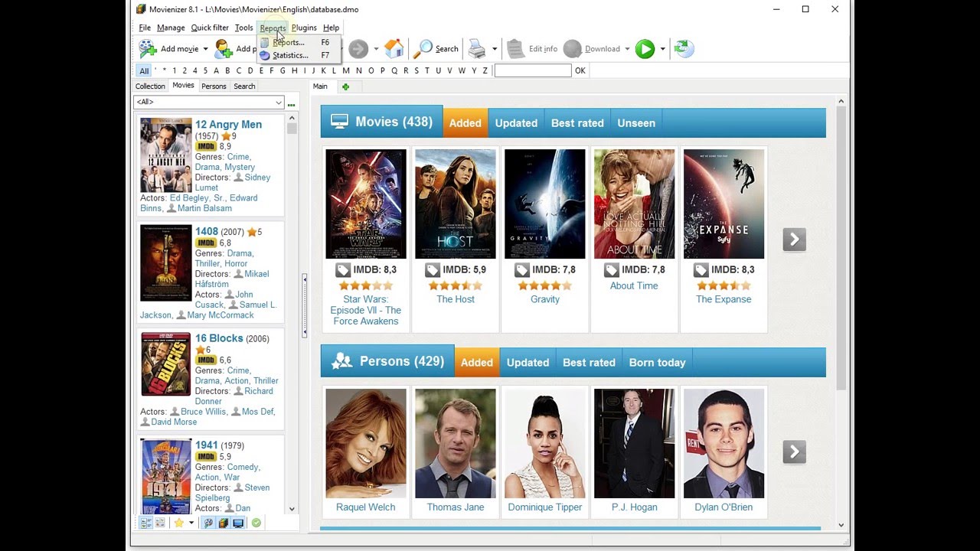Image resolution: width=980 pixels, height=551 pixels.
Task: Toggle the TV screen series filter icon
Action: coord(238,523)
